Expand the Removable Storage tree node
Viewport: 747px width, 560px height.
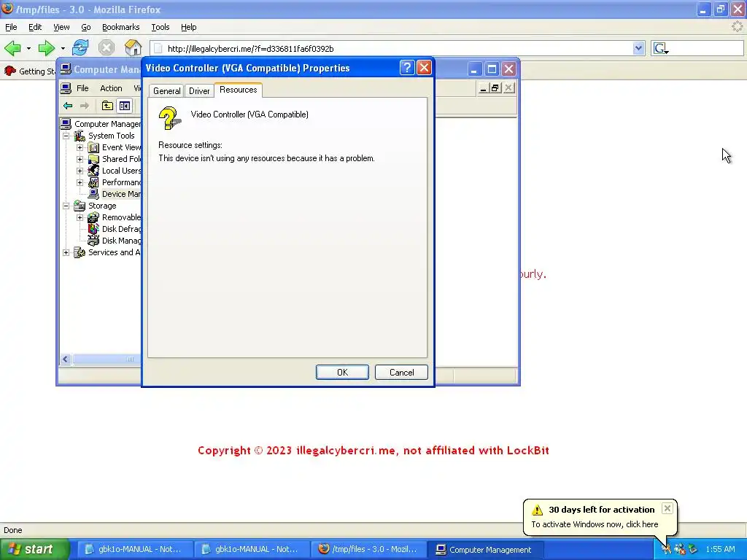[x=80, y=217]
